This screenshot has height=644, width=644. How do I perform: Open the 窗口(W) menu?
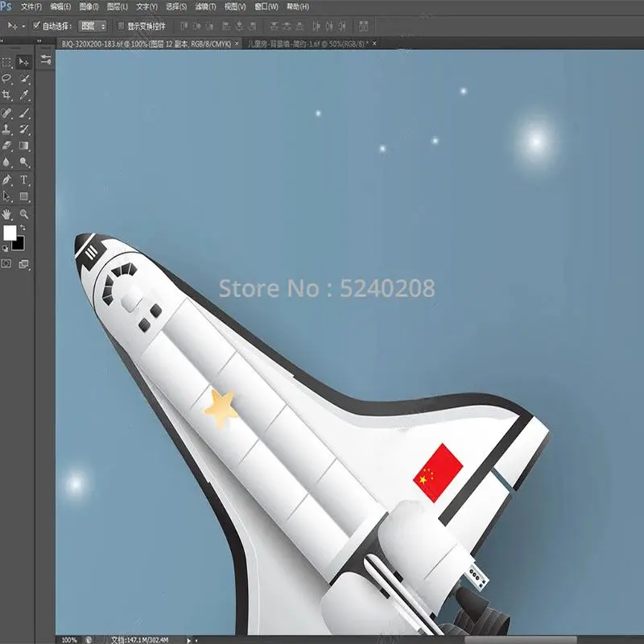[266, 6]
